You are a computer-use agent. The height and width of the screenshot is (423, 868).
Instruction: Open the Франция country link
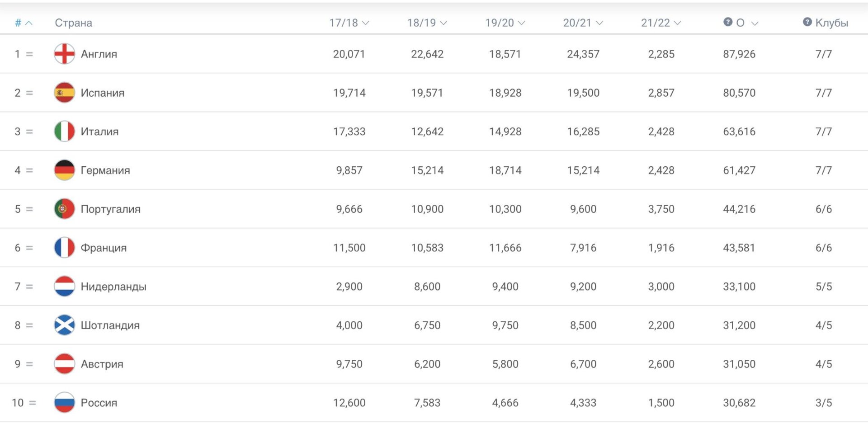(104, 248)
